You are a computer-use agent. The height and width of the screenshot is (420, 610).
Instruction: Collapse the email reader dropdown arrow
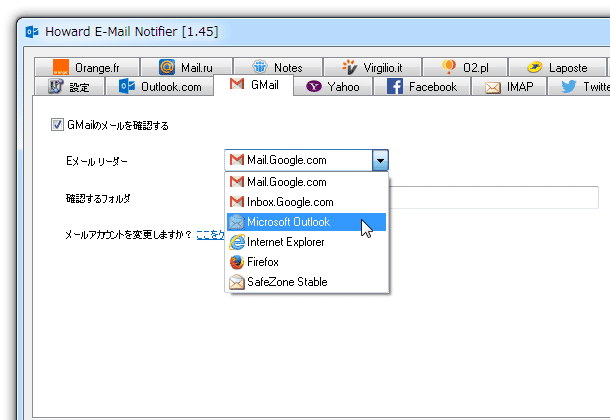(x=380, y=160)
